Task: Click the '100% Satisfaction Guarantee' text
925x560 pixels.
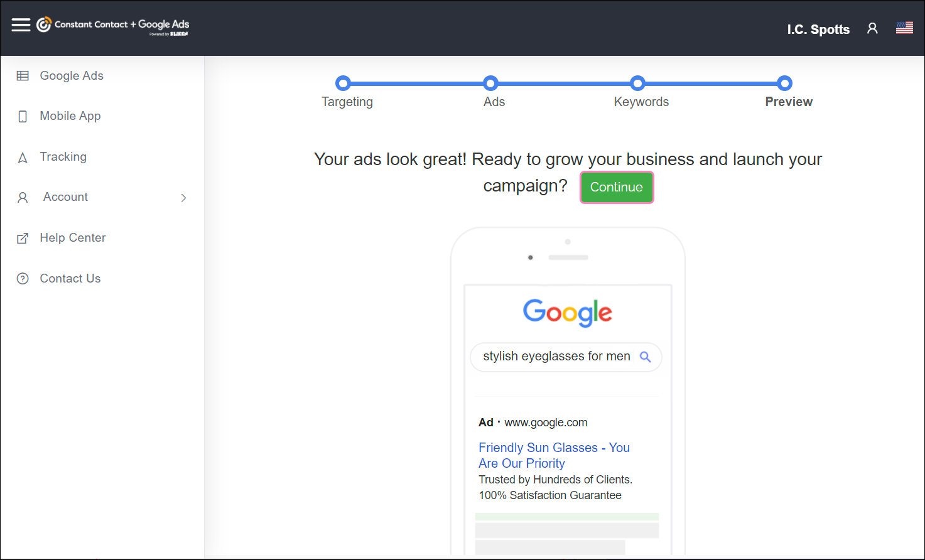Action: [x=550, y=495]
